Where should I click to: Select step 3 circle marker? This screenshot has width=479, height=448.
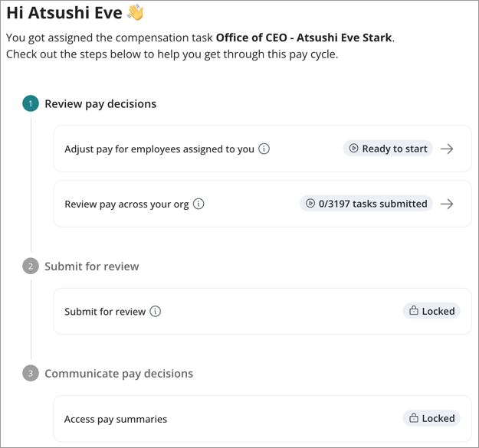pos(30,374)
